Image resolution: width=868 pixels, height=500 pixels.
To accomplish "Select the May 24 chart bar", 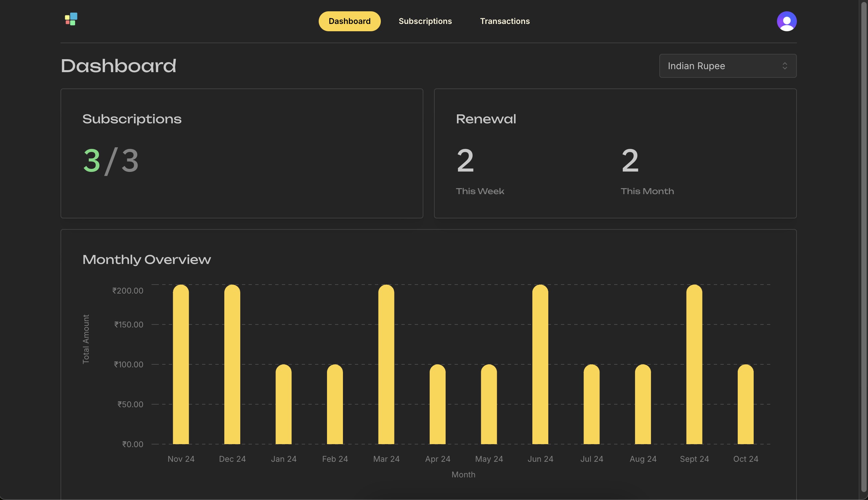I will tap(489, 404).
